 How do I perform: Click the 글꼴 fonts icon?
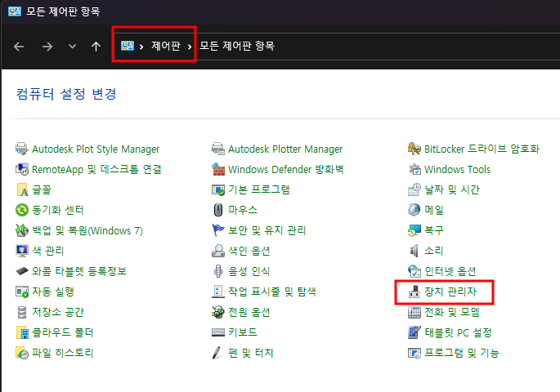tap(22, 189)
